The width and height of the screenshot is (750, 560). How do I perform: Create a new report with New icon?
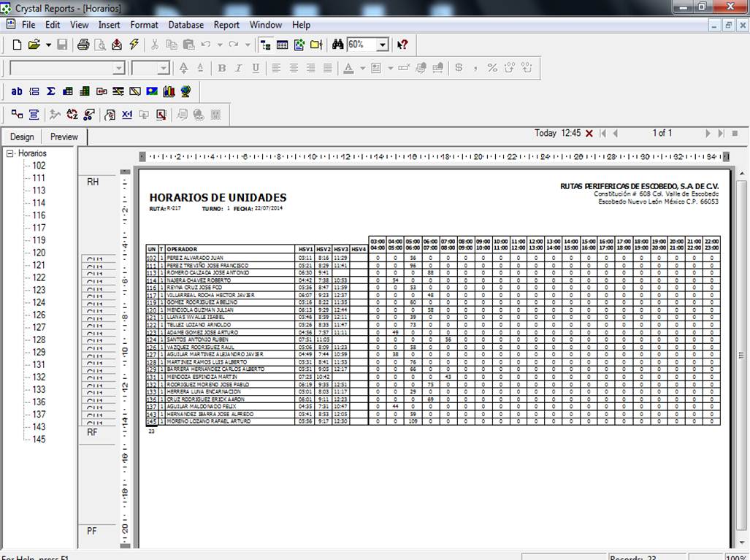17,45
